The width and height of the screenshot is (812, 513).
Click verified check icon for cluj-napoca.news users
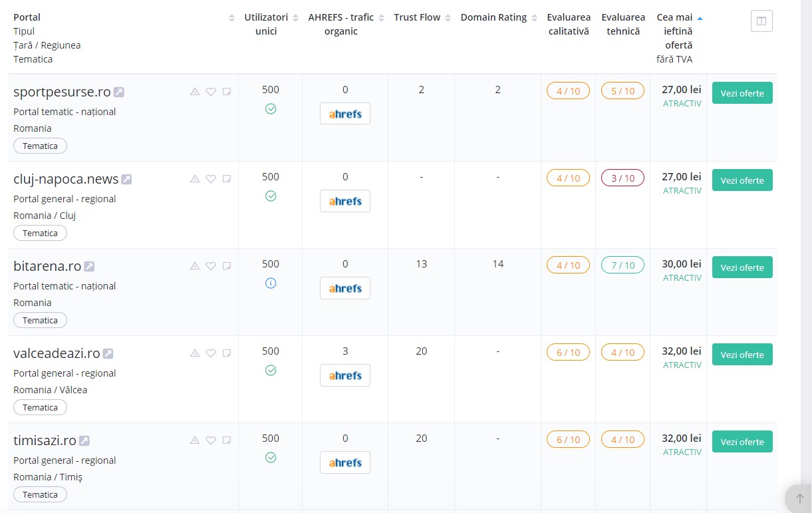coord(271,196)
